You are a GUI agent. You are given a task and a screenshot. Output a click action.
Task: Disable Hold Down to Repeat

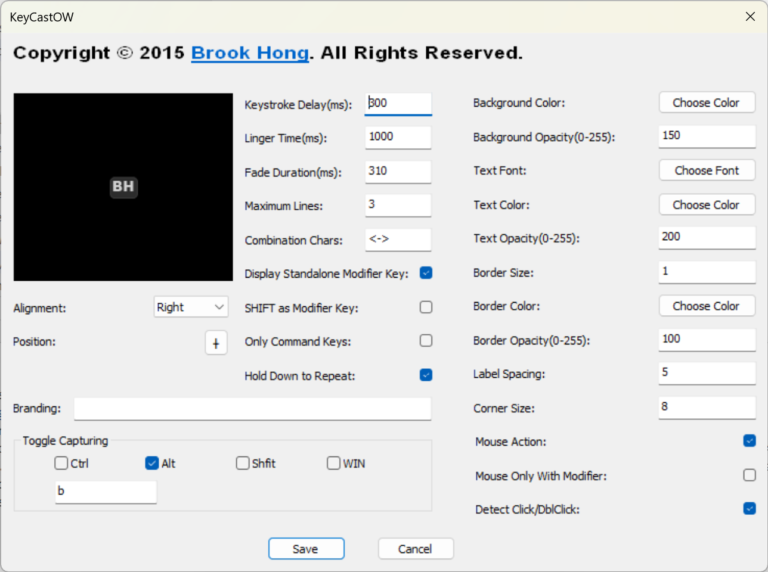click(426, 375)
